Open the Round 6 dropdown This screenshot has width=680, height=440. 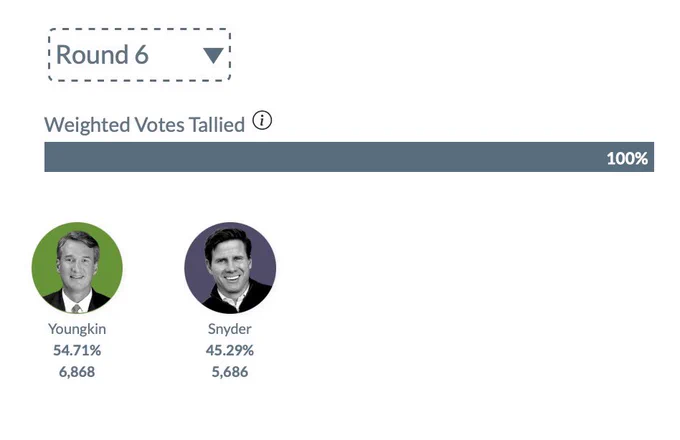tap(139, 55)
